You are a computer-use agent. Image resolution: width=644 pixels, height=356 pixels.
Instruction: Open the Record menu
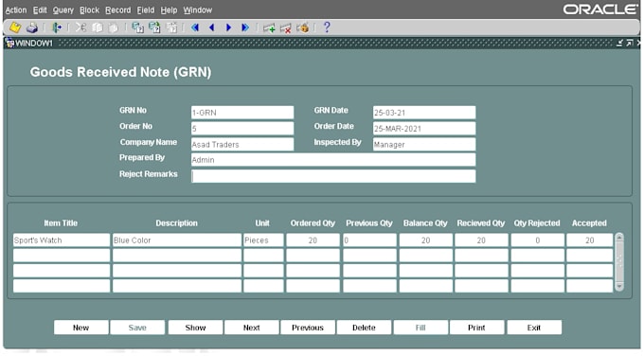(117, 9)
